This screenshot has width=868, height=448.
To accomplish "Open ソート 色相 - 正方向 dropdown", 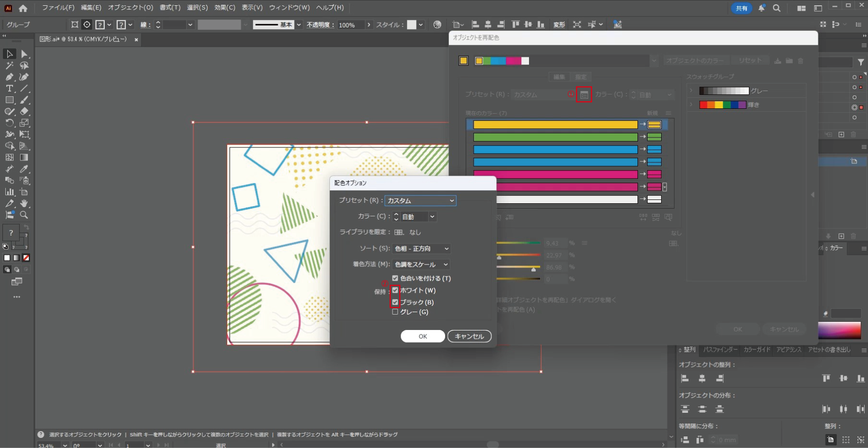I will point(421,249).
